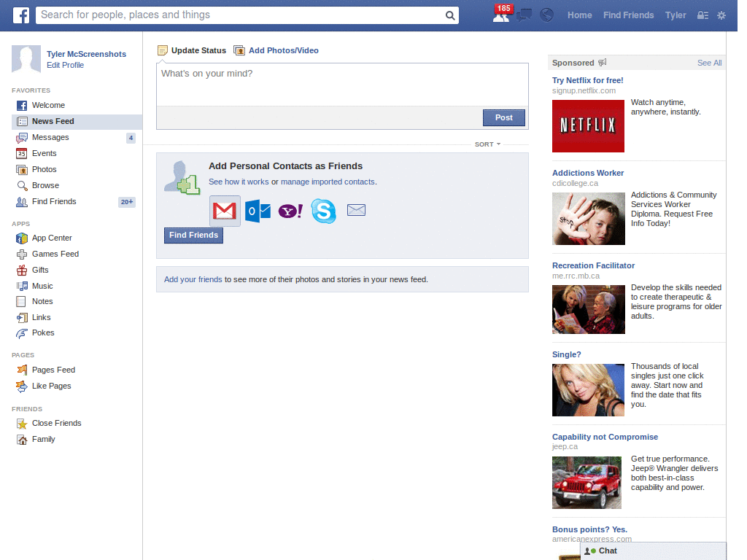This screenshot has height=560, width=747.
Task: Open the Capability not Compromise ad link
Action: click(x=605, y=437)
